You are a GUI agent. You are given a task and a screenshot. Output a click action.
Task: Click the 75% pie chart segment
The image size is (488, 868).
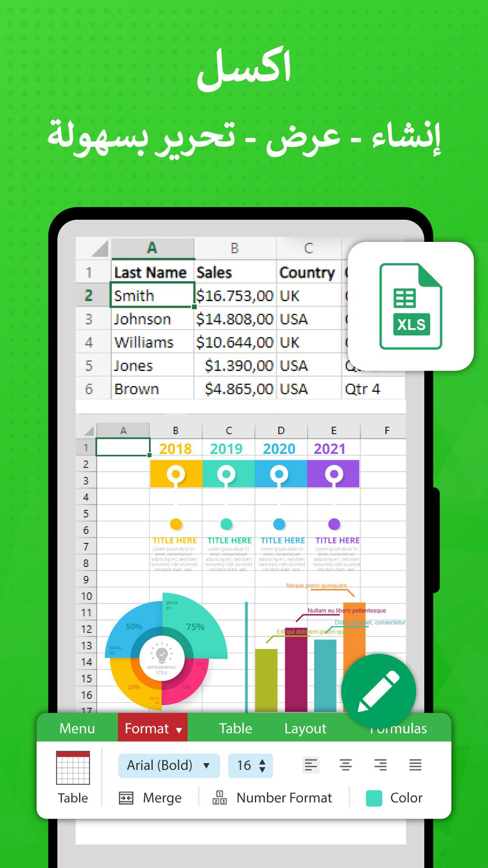point(195,626)
